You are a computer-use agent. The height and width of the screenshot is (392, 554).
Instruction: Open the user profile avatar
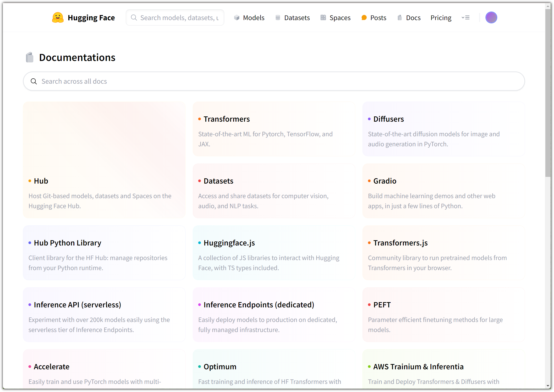coord(491,18)
